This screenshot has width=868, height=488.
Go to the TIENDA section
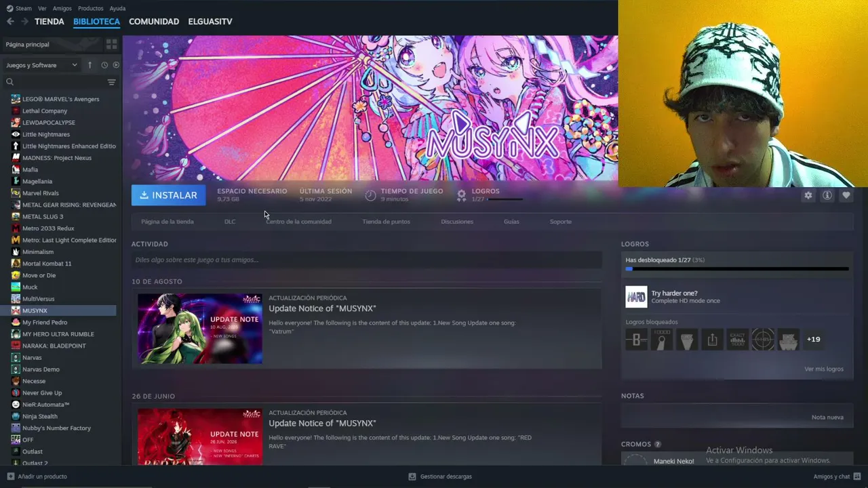pos(50,22)
